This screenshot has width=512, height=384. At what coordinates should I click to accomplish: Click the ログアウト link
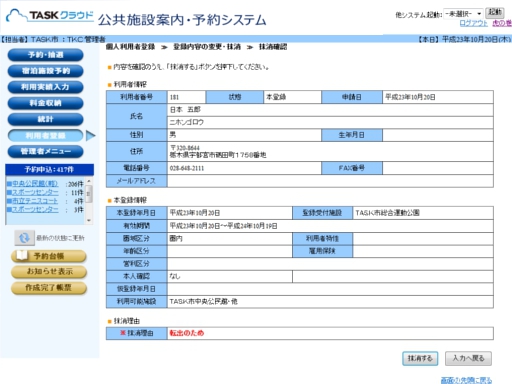coord(473,23)
